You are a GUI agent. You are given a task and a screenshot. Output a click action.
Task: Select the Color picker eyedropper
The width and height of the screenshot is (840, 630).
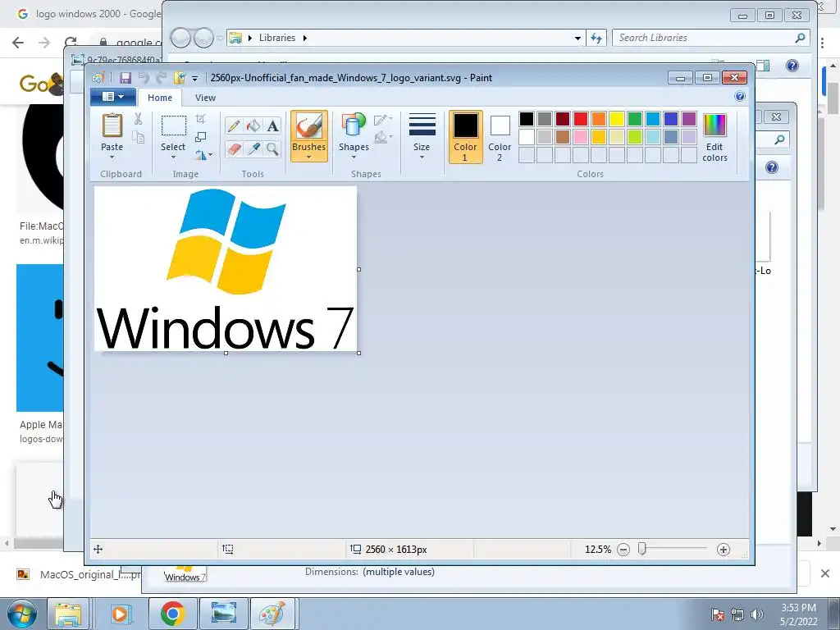click(x=253, y=148)
